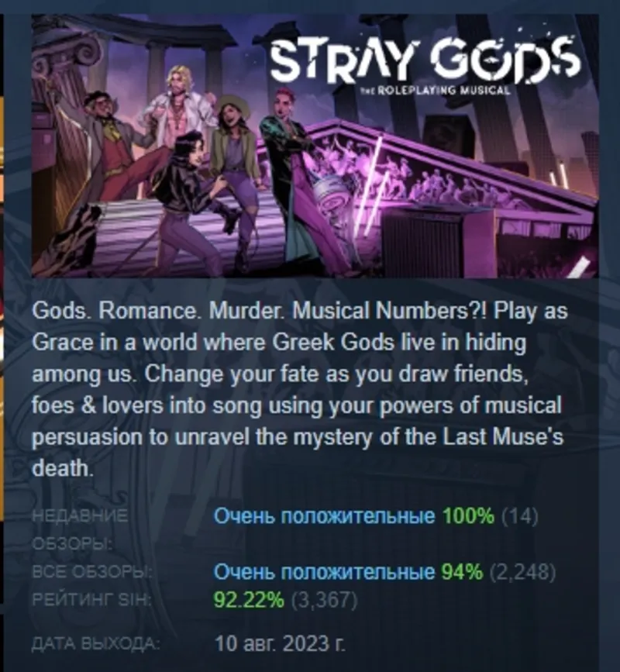
Task: Click the Stray Gods title logo
Action: point(425,59)
